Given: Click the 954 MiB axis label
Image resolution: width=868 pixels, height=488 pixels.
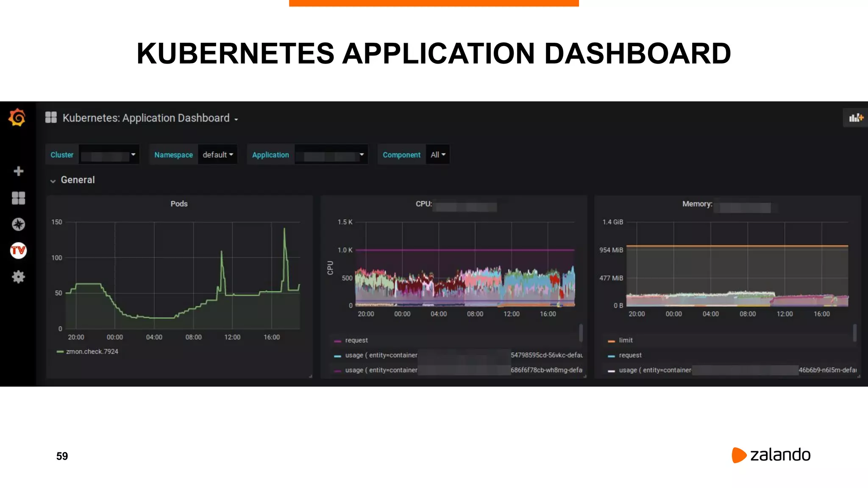Looking at the screenshot, I should click(x=611, y=250).
